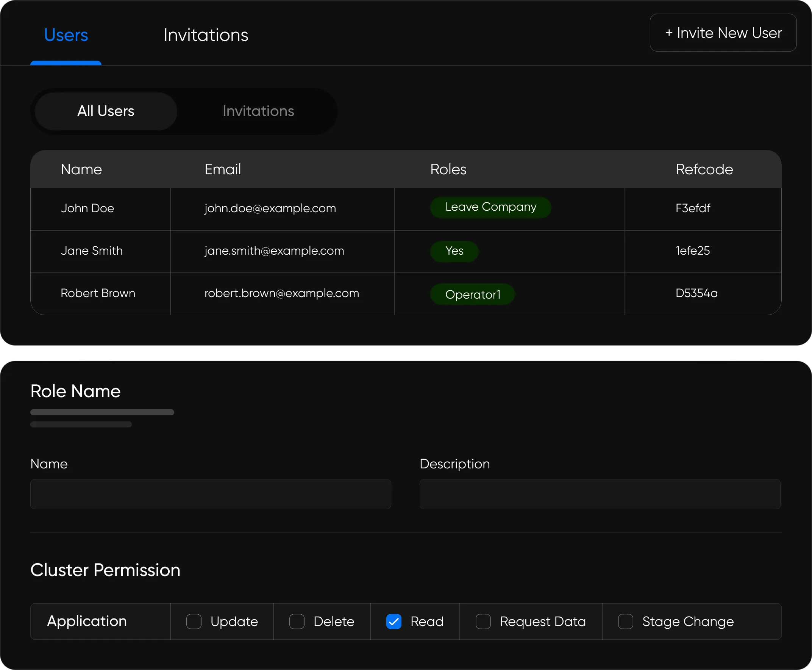Screen dimensions: 812x670
Task: Enable the Update permission checkbox
Action: pos(194,621)
